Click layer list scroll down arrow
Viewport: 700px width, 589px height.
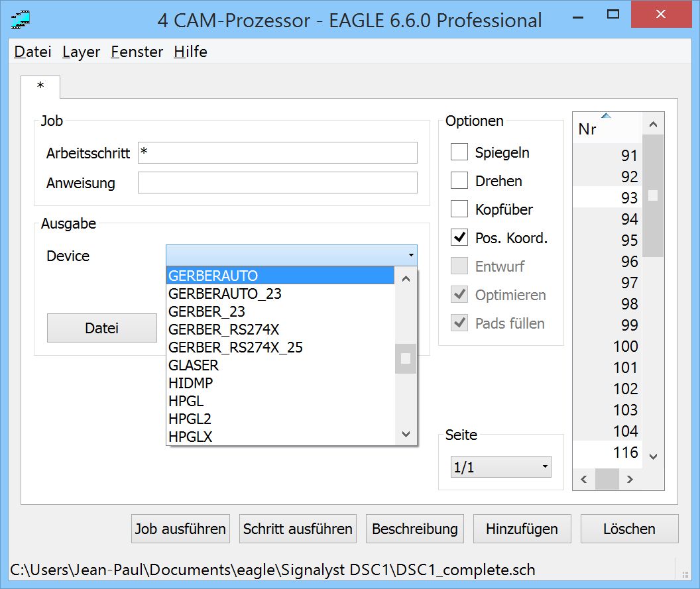click(x=653, y=456)
